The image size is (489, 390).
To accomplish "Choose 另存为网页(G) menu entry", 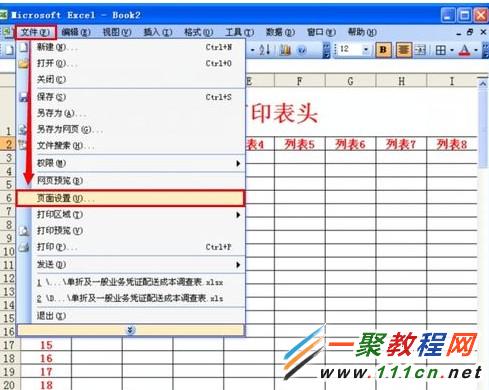I will point(131,129).
